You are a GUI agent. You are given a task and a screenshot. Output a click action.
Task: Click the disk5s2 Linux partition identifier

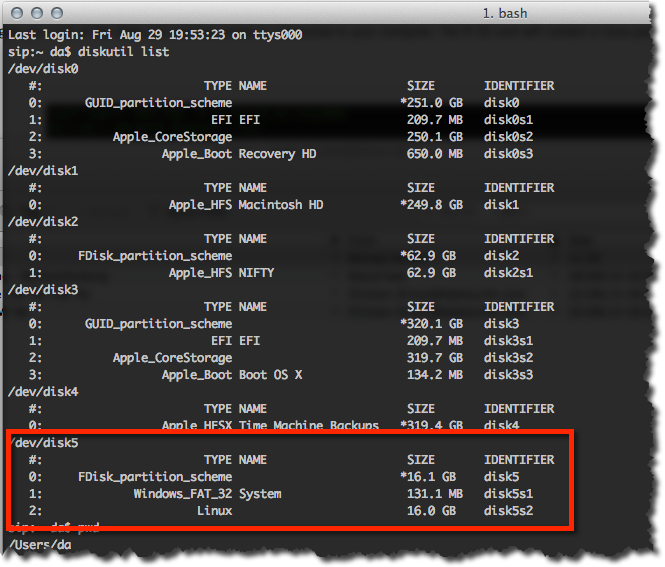point(509,511)
